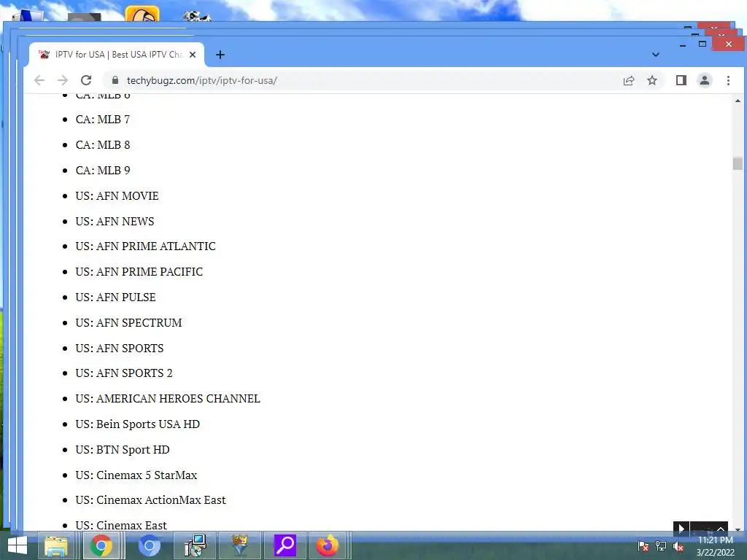The image size is (747, 560).
Task: Open the crowned-character taskbar app
Action: 241,545
